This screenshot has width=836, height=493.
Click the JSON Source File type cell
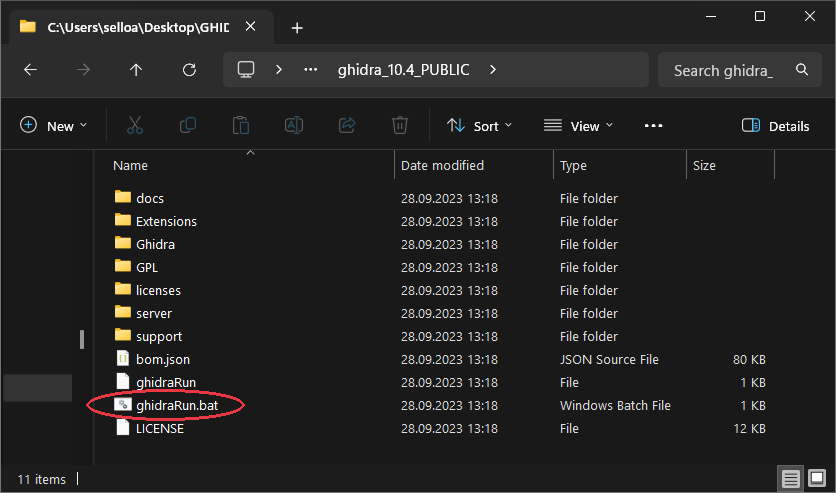(609, 360)
